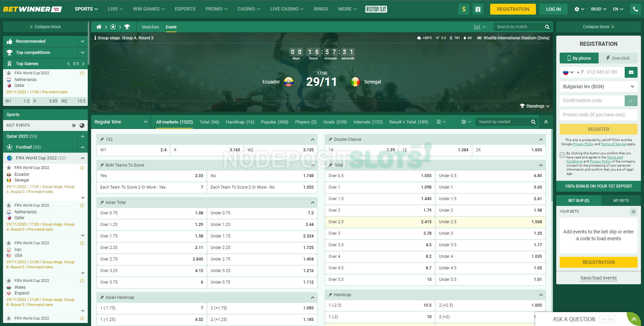Screen dimensions: 644x326
Task: Click the yellow REGISTRATION button in header
Action: [513, 9]
